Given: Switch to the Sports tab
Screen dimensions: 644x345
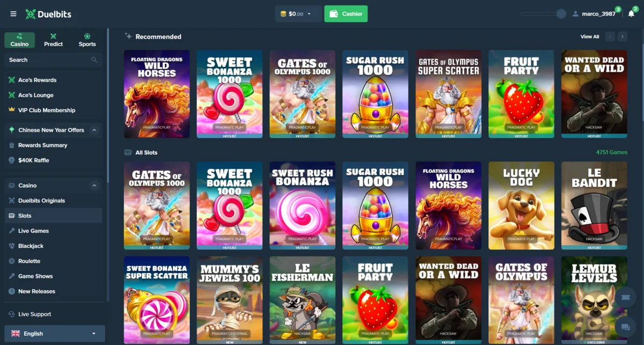Looking at the screenshot, I should coord(87,40).
